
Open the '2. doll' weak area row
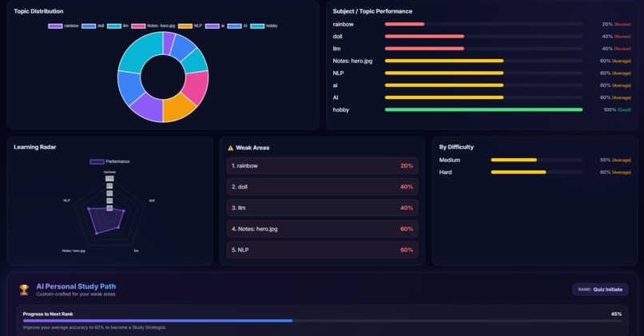[323, 187]
